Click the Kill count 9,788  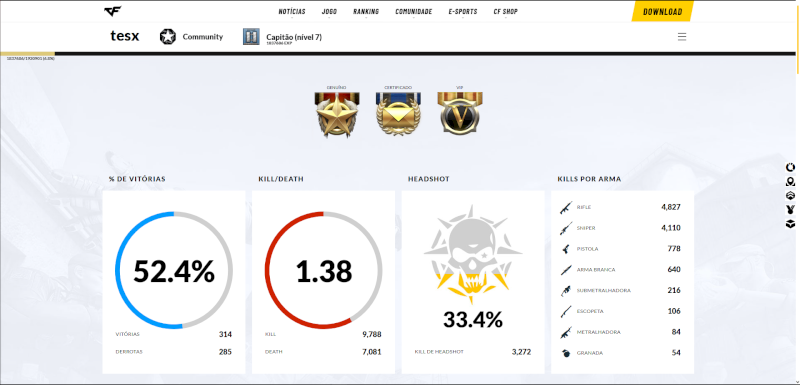(372, 335)
